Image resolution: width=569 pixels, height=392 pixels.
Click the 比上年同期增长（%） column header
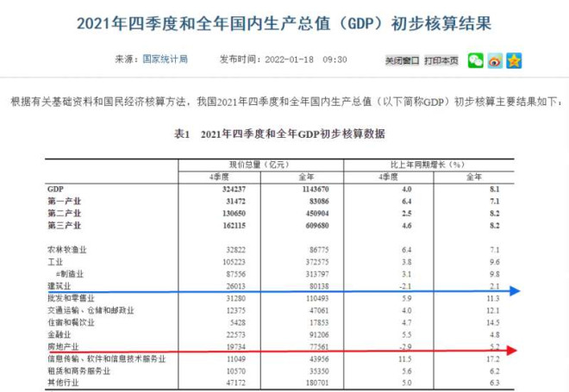pos(428,165)
